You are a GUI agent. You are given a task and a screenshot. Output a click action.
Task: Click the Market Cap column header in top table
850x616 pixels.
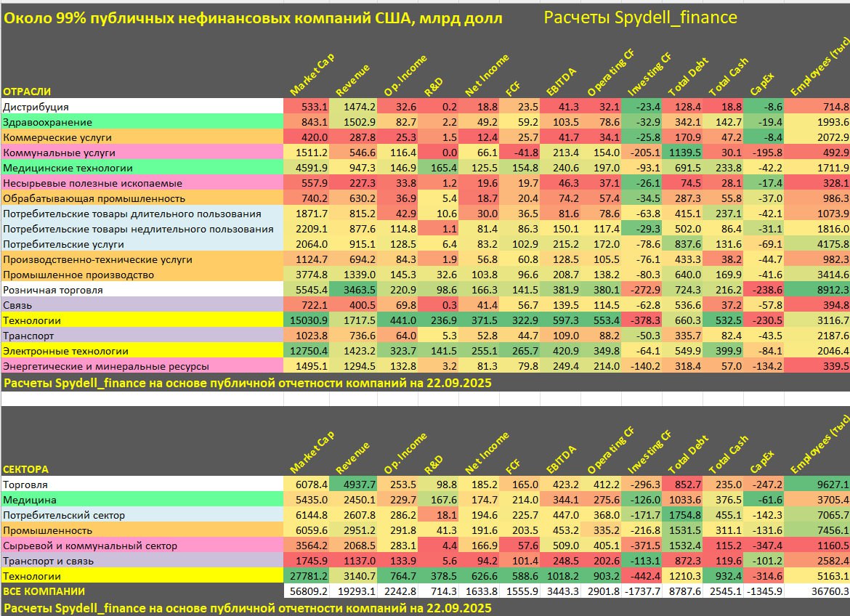[312, 75]
